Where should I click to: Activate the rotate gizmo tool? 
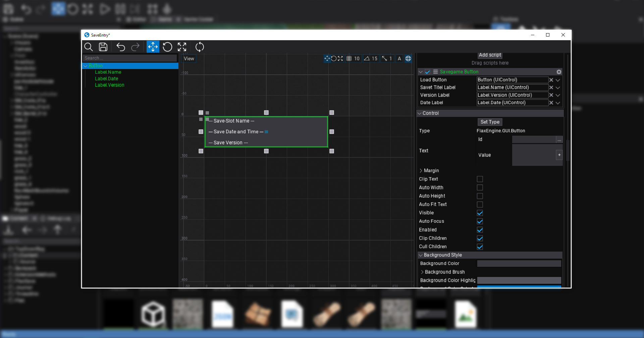tap(168, 47)
